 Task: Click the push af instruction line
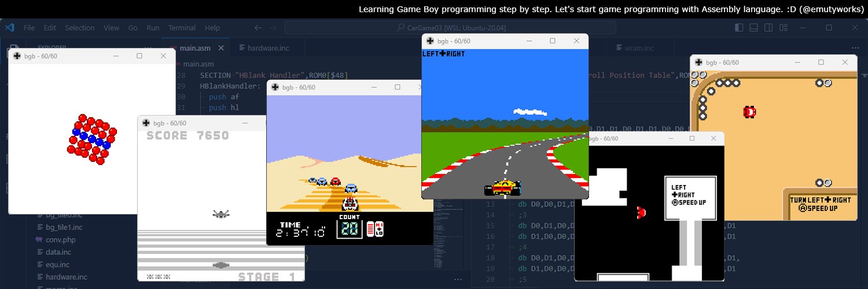(x=224, y=97)
